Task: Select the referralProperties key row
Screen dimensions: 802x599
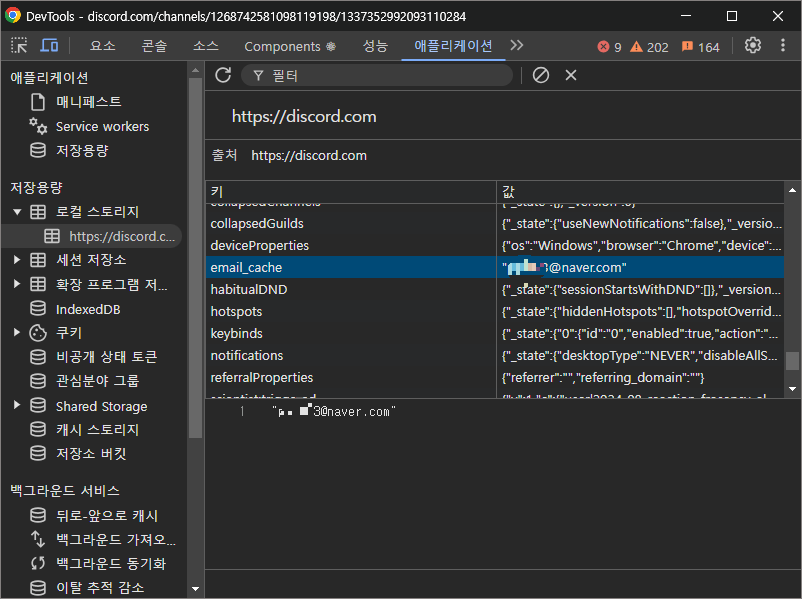Action: click(x=351, y=378)
